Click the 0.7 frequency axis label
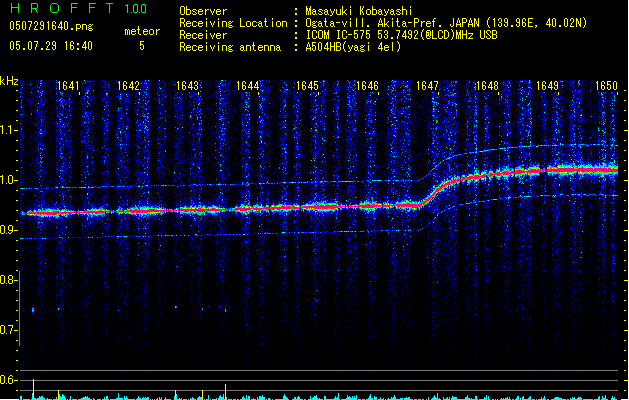This screenshot has width=629, height=400. point(9,330)
